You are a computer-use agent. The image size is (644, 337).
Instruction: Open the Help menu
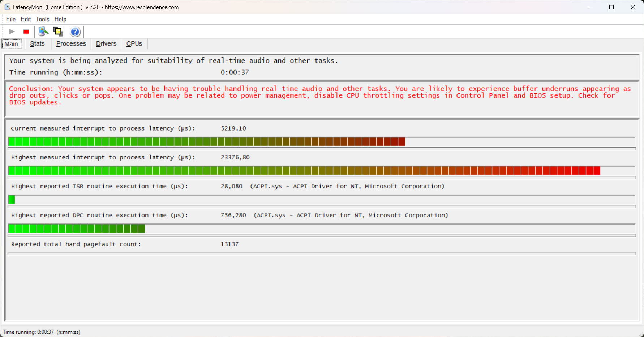pos(60,20)
